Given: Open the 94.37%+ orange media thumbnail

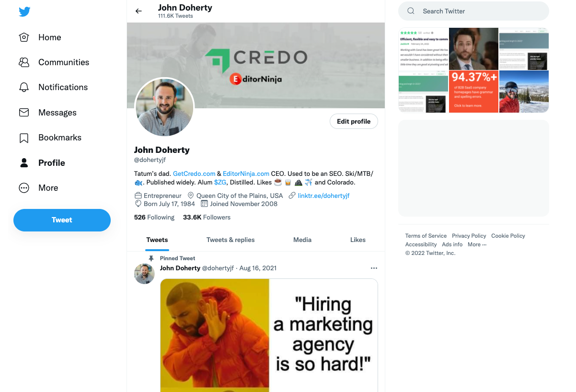Looking at the screenshot, I should tap(473, 92).
